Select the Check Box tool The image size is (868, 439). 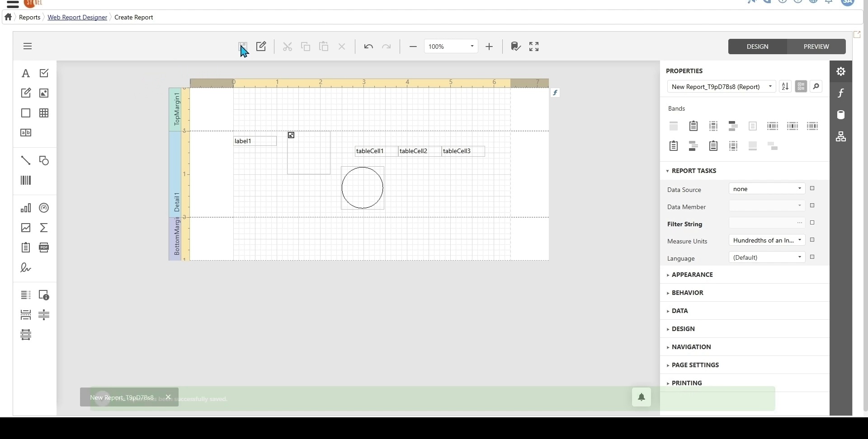(44, 73)
